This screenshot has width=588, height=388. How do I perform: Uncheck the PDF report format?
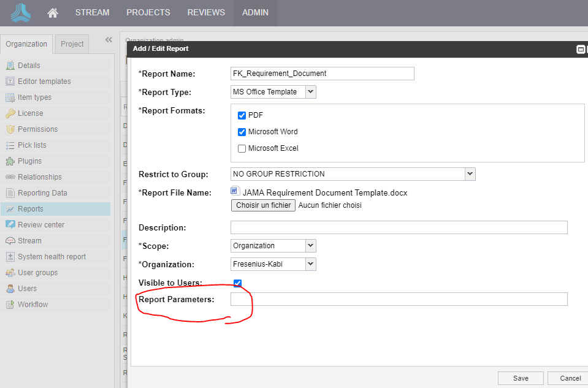pos(242,115)
